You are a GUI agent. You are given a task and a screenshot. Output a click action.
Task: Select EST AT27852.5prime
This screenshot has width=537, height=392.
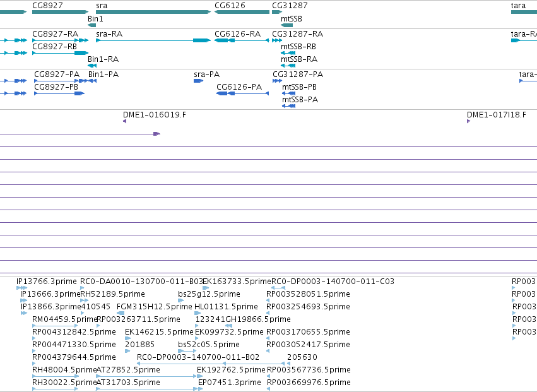147,377
